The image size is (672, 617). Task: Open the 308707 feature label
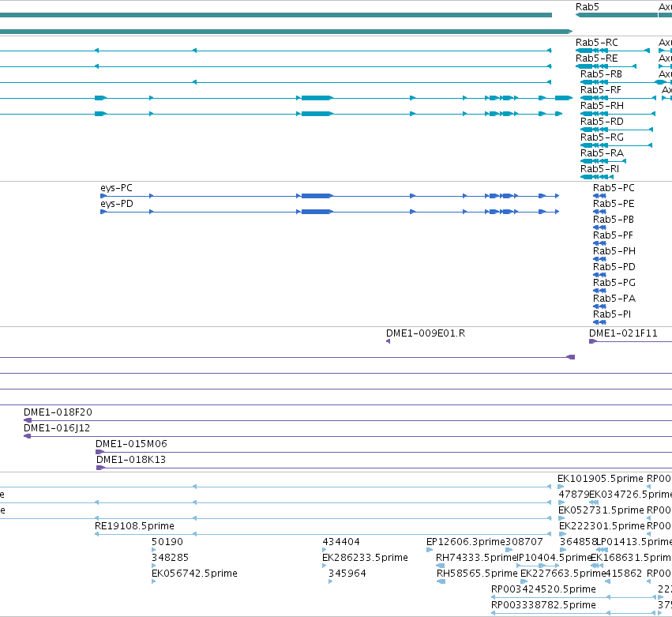[x=524, y=543]
